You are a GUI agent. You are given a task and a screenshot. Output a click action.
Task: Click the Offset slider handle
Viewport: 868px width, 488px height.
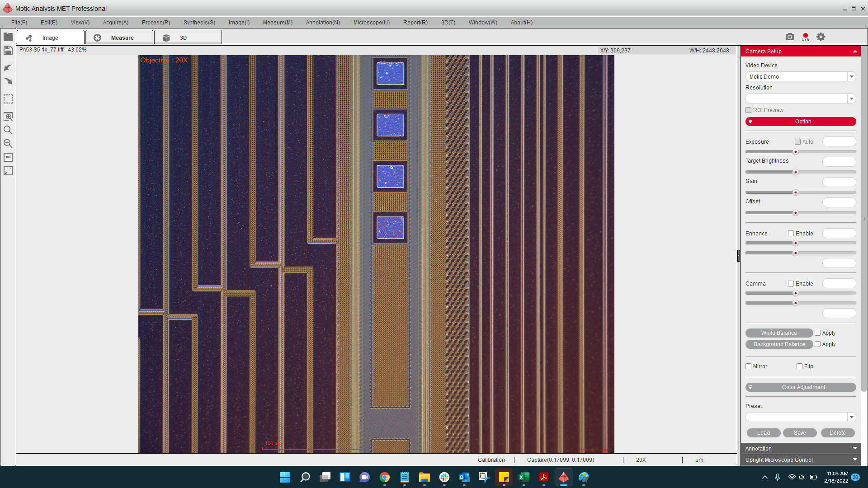coord(796,213)
